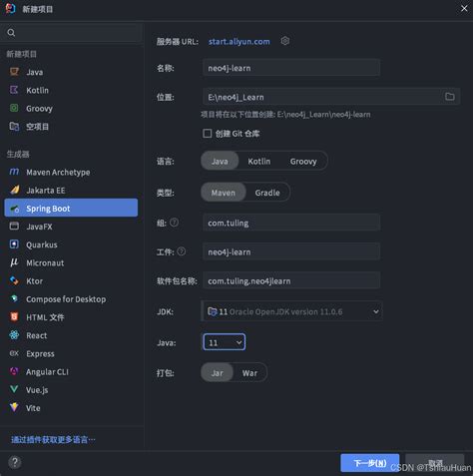Open start.aliyun.com server link

tap(239, 42)
